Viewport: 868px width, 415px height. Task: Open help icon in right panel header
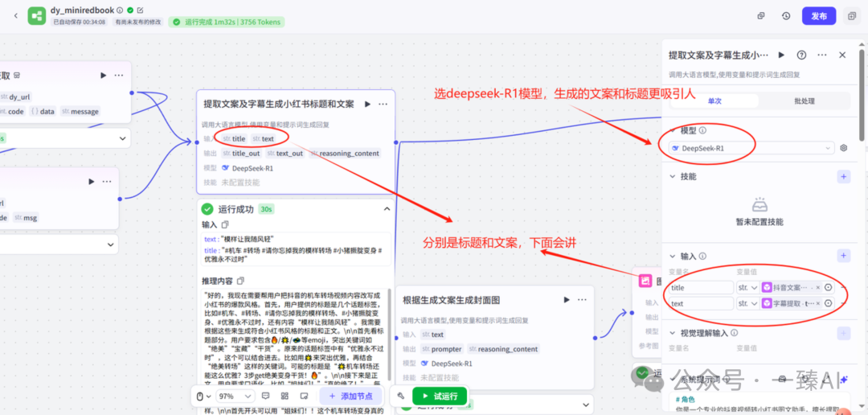coord(801,55)
